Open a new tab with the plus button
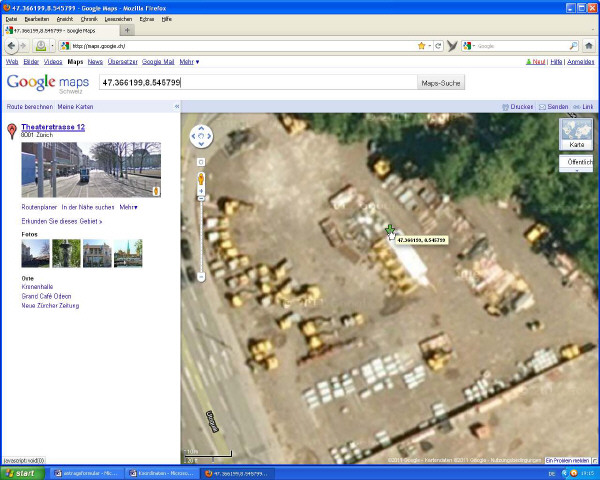The height and width of the screenshot is (480, 600). point(127,30)
